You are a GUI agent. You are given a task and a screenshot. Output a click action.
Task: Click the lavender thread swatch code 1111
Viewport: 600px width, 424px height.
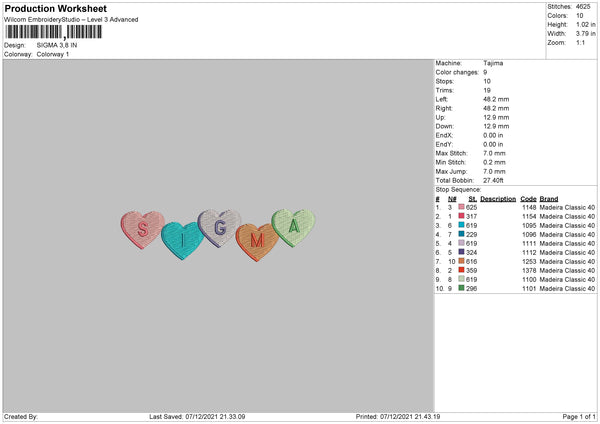coord(461,243)
